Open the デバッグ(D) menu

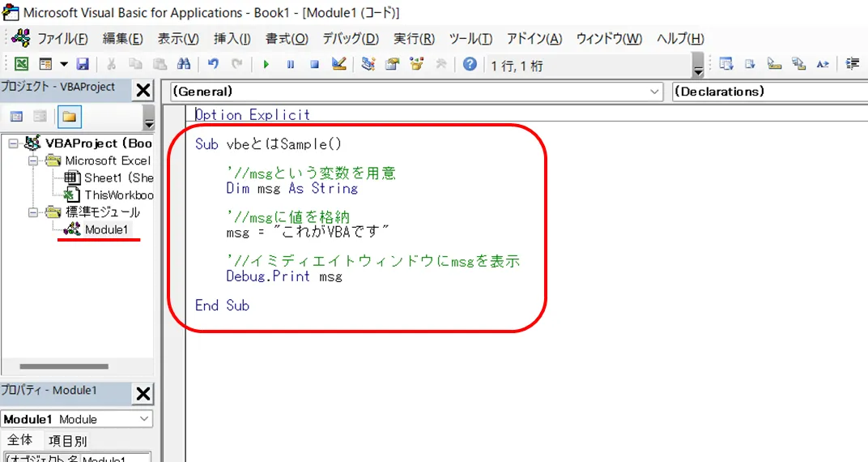point(350,39)
